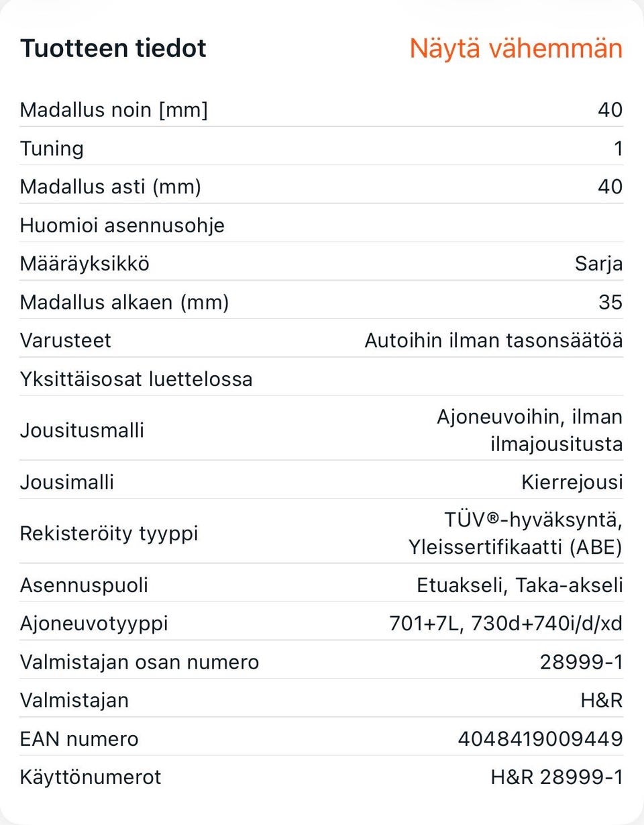This screenshot has height=825, width=644.
Task: Collapse details with Näytä vähemmän
Action: pos(516,48)
